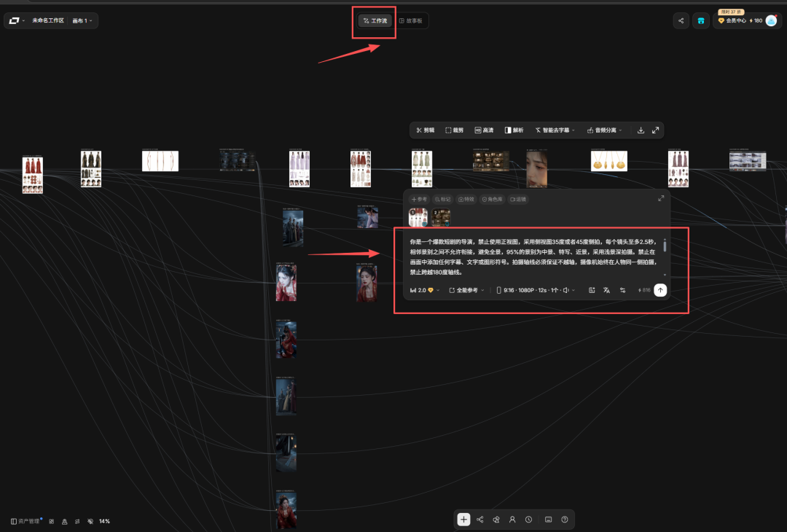Toggle the eye-slash visibility icon at bottom left
This screenshot has height=532, width=787.
[x=90, y=522]
